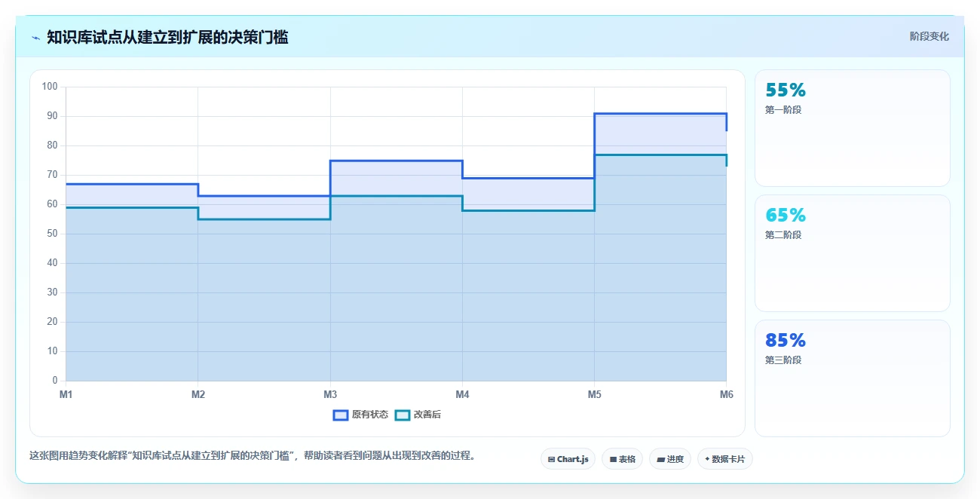Click the 第三阶段 caption
This screenshot has width=980, height=499.
[x=783, y=360]
